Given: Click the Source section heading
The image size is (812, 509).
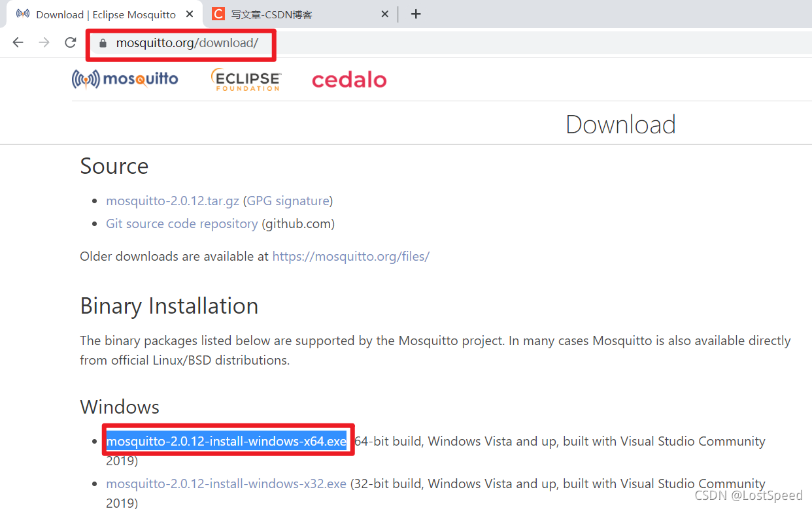Looking at the screenshot, I should pyautogui.click(x=114, y=166).
